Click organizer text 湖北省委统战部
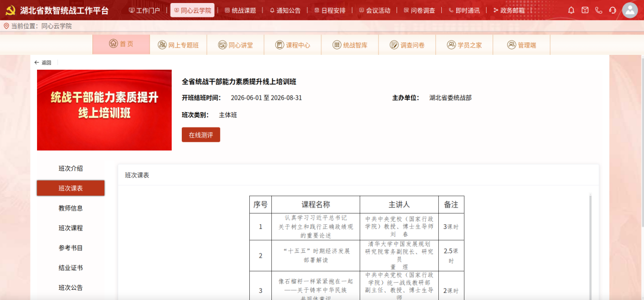Viewport: 644px width, 300px height. click(x=451, y=98)
